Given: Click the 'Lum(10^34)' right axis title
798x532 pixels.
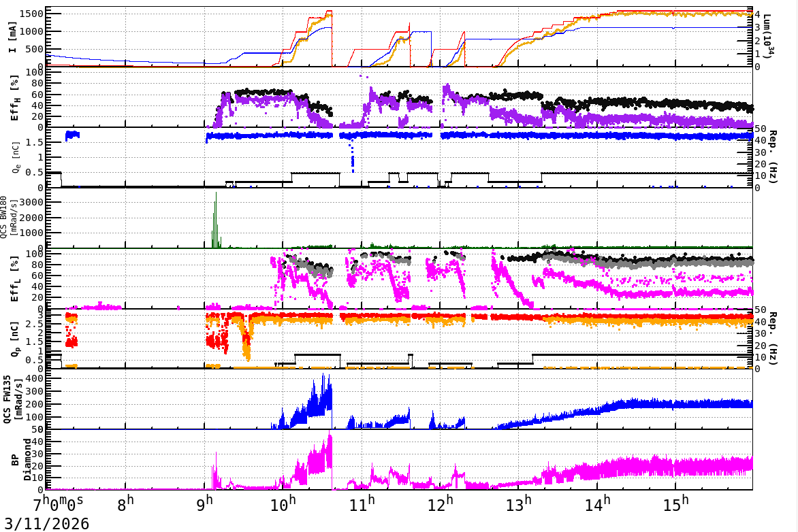Looking at the screenshot, I should point(769,36).
